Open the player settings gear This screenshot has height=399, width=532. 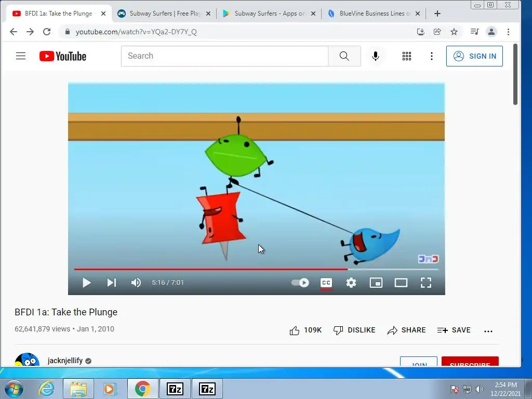coord(351,283)
